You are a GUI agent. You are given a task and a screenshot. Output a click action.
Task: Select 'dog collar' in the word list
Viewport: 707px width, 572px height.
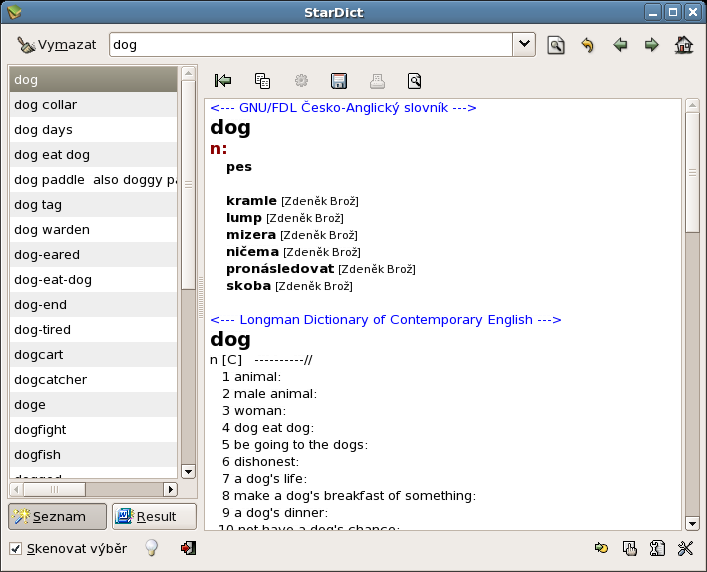tap(46, 105)
